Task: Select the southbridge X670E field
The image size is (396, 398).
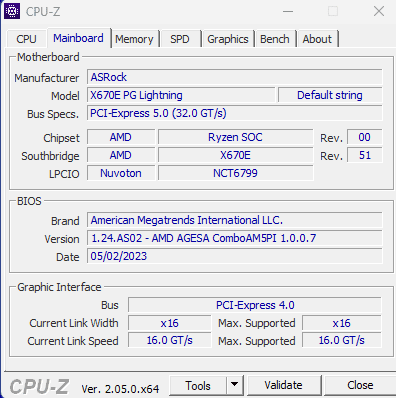Action: click(x=235, y=155)
